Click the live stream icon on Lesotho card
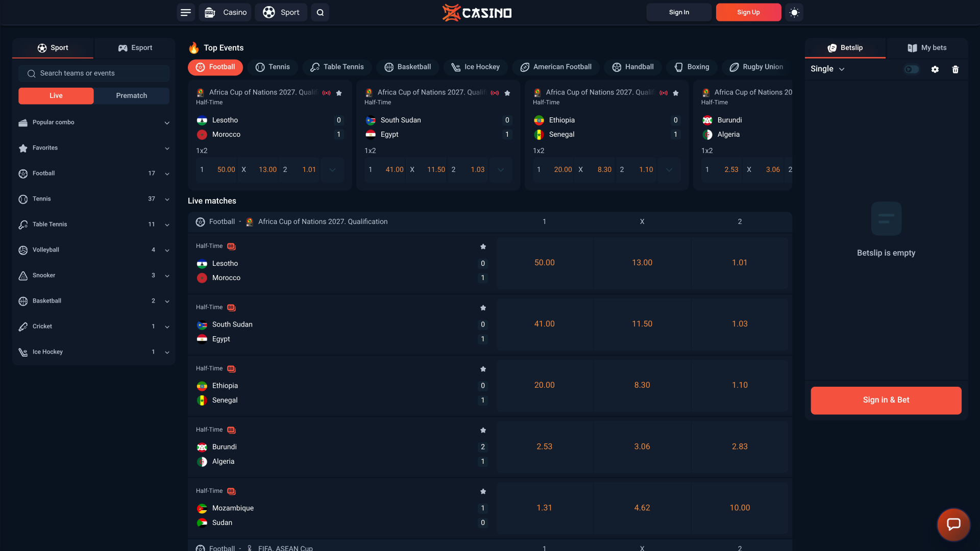This screenshot has height=551, width=980. coord(327,93)
